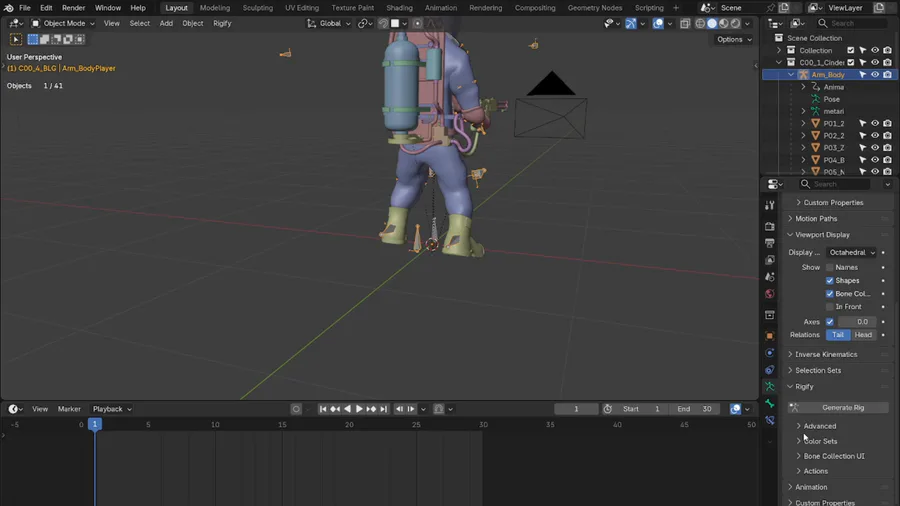Open the World properties tab icon
The width and height of the screenshot is (900, 506).
770,293
